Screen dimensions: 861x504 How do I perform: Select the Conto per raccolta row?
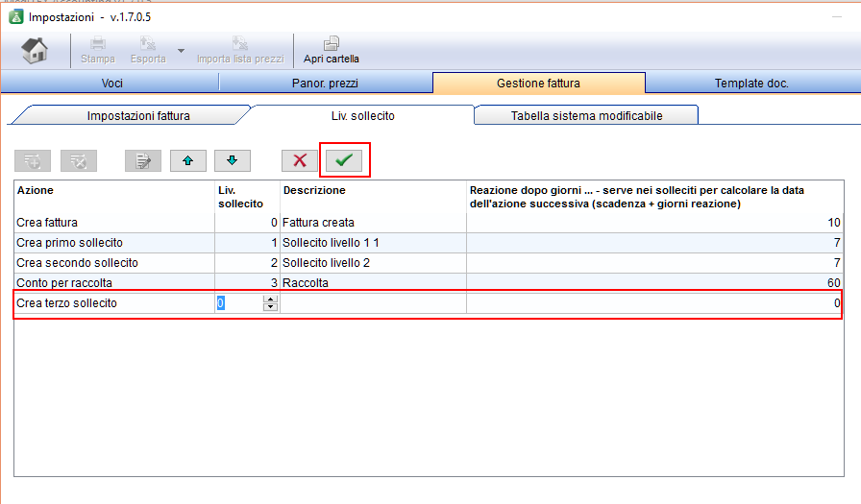429,282
